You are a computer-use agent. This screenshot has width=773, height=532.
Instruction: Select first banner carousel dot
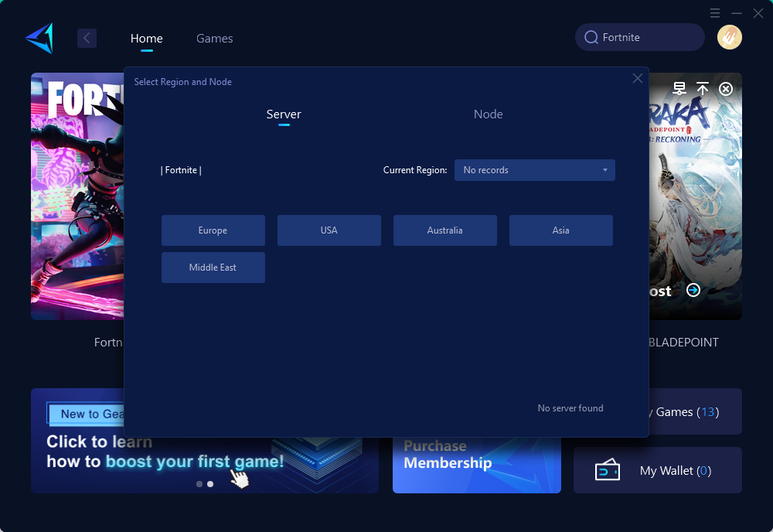click(199, 484)
